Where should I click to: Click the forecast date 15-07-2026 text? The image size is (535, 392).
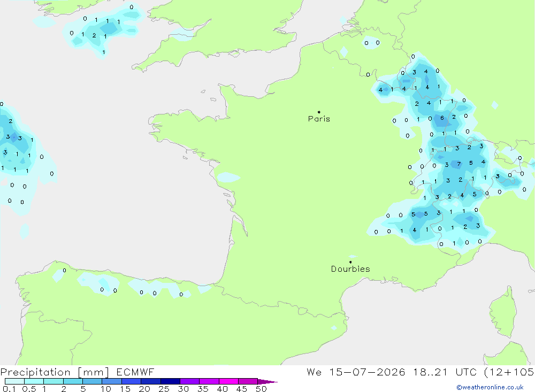(x=367, y=372)
